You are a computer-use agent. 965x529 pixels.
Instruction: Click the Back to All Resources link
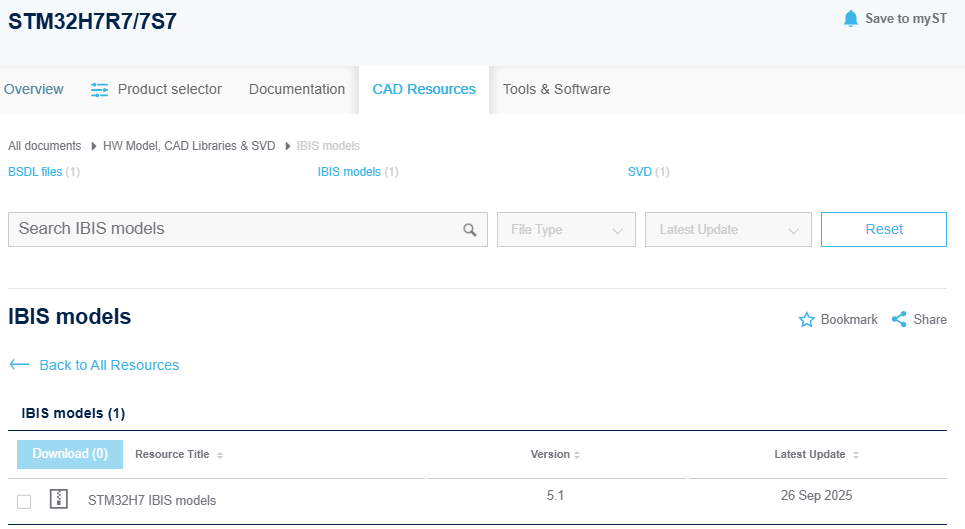109,365
